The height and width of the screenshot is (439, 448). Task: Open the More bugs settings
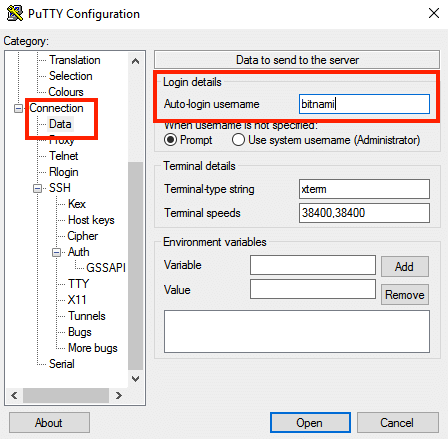93,348
